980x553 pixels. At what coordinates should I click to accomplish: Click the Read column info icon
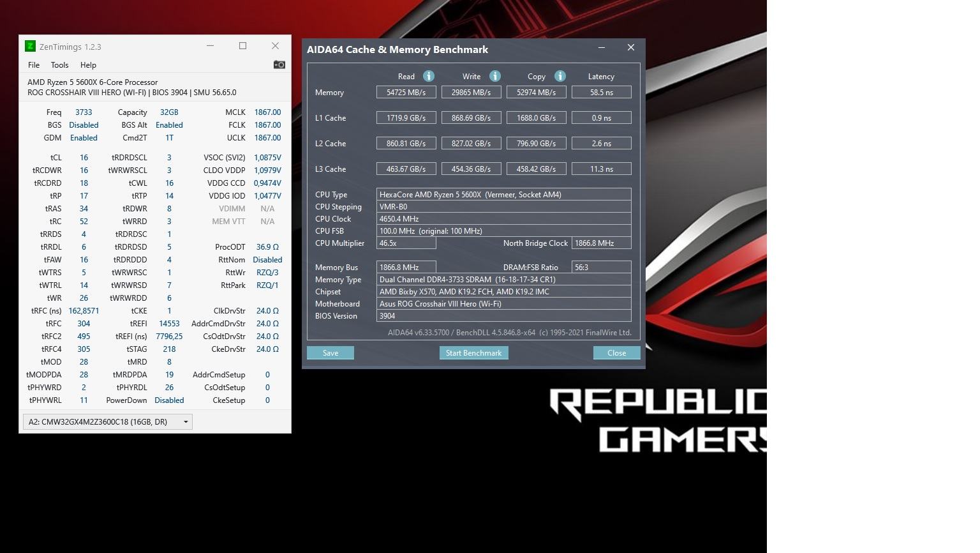429,76
